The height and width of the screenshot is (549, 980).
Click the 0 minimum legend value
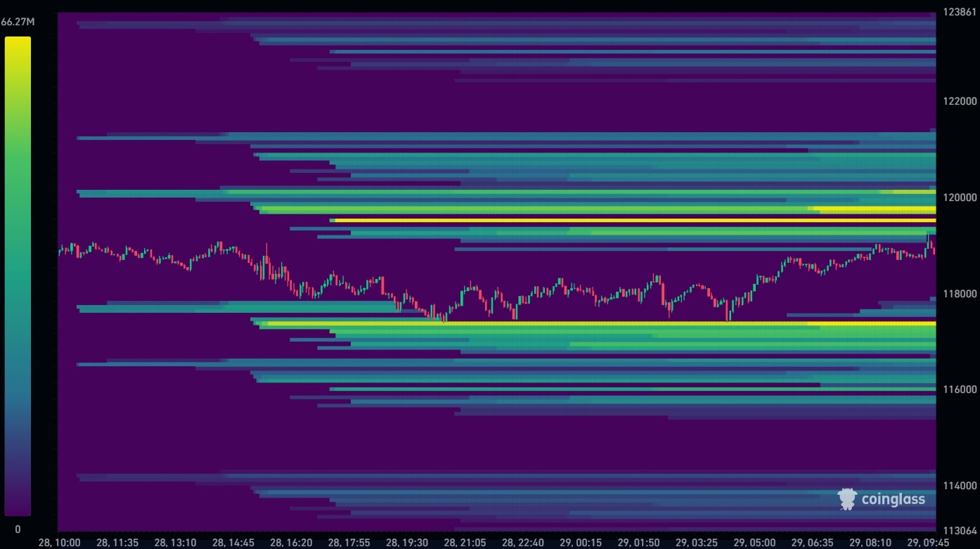(x=18, y=529)
